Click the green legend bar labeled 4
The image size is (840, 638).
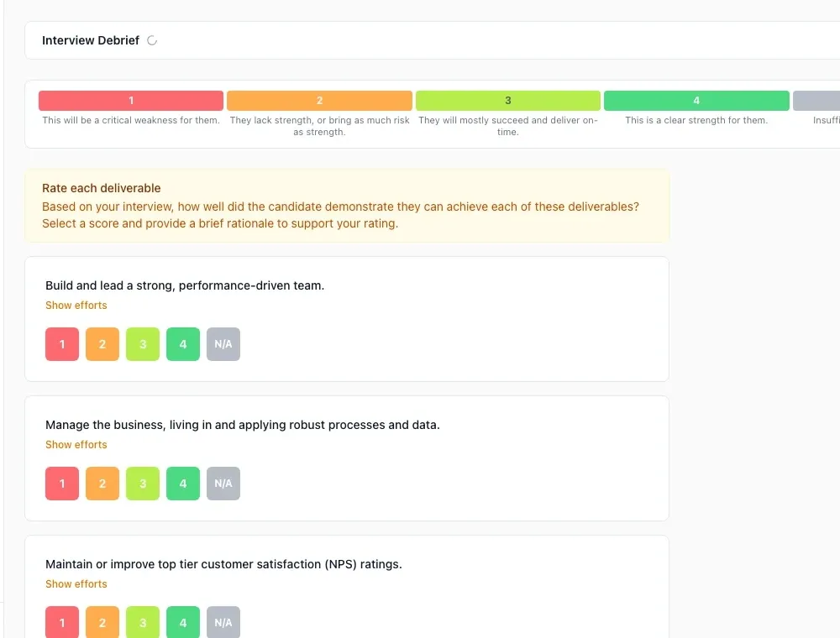point(696,101)
